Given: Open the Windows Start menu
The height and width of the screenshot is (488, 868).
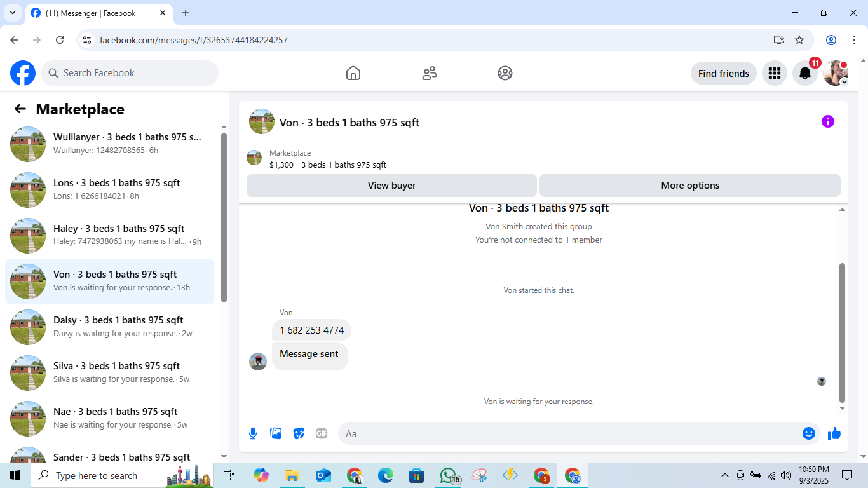Looking at the screenshot, I should click(15, 475).
